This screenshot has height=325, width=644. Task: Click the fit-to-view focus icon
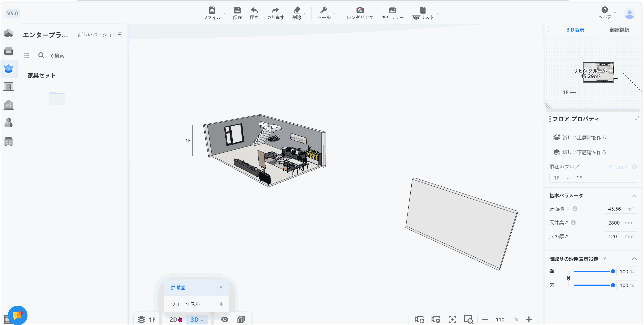click(452, 319)
